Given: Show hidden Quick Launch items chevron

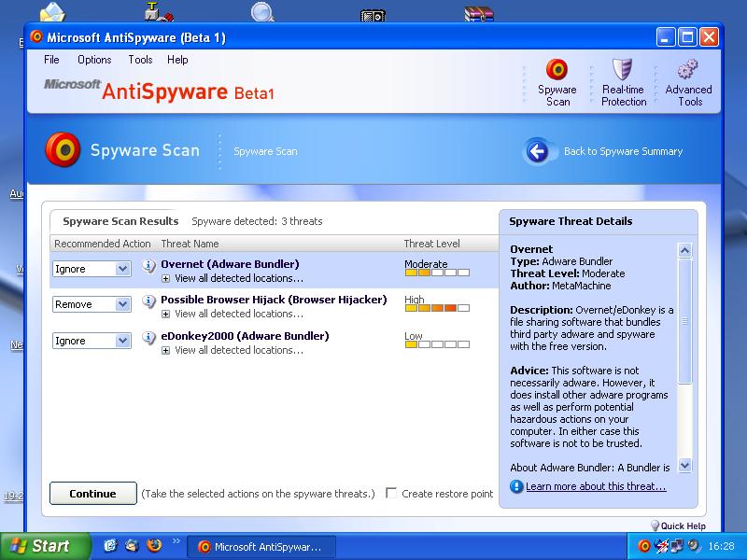Looking at the screenshot, I should (176, 541).
